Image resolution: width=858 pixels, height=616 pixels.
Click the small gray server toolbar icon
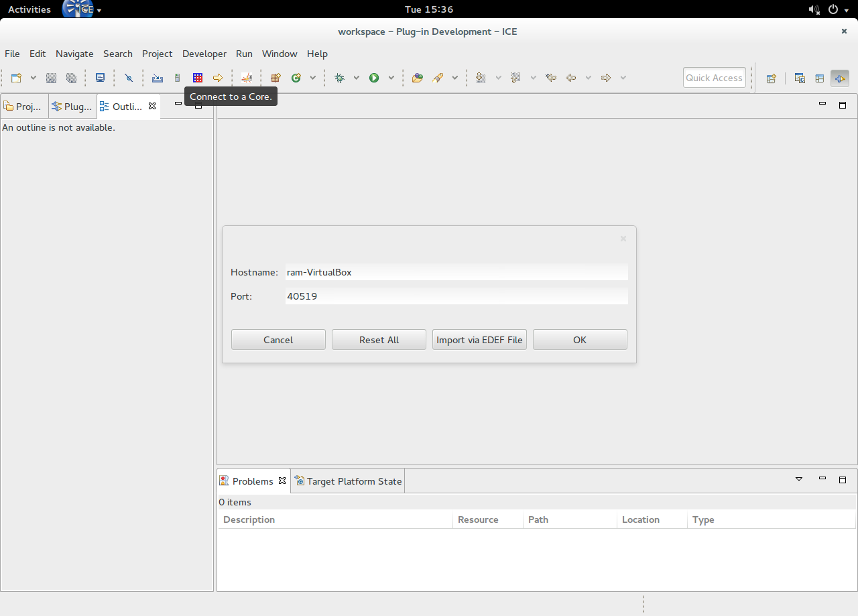tap(177, 78)
